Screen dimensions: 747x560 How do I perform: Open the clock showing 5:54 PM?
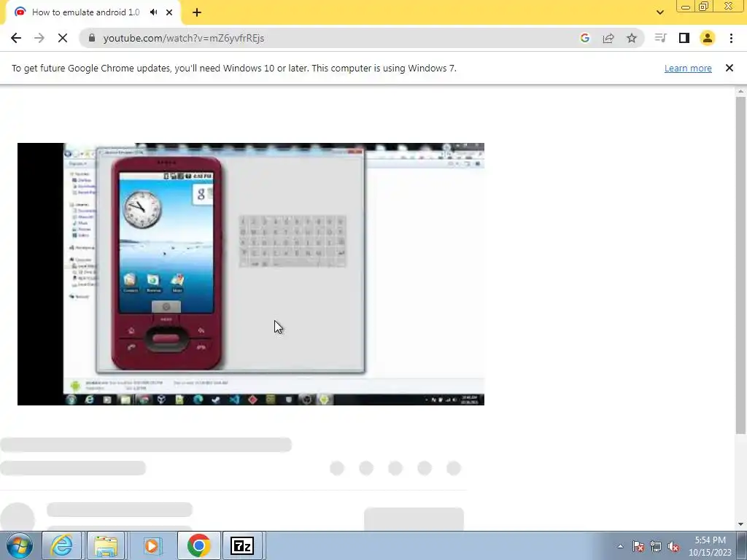710,546
